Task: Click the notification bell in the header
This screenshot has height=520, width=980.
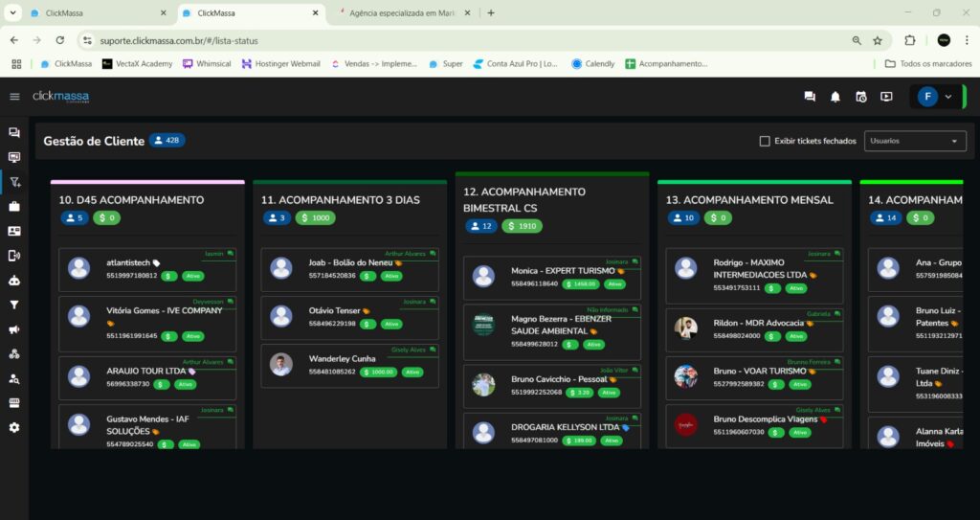Action: [835, 97]
